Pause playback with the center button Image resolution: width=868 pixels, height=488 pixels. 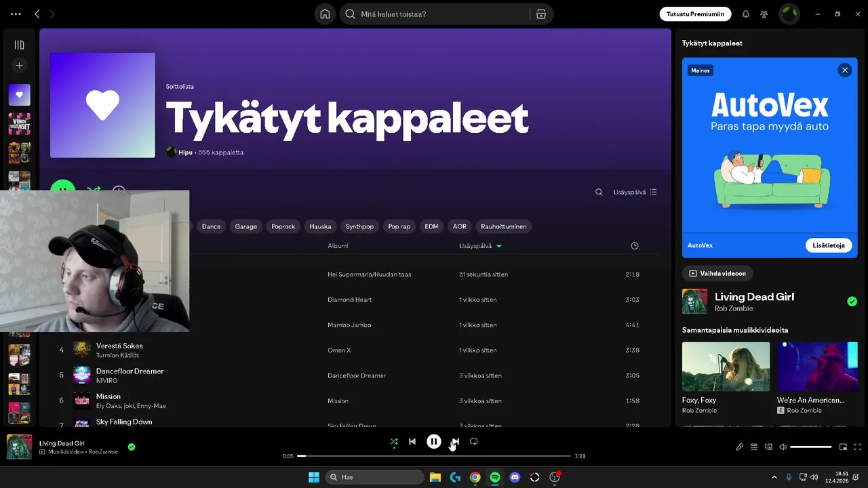[434, 442]
